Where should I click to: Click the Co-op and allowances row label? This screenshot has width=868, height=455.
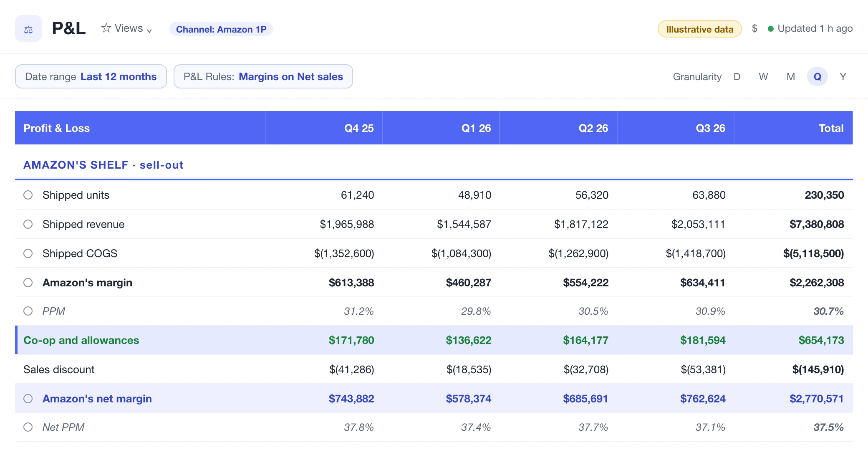click(81, 340)
